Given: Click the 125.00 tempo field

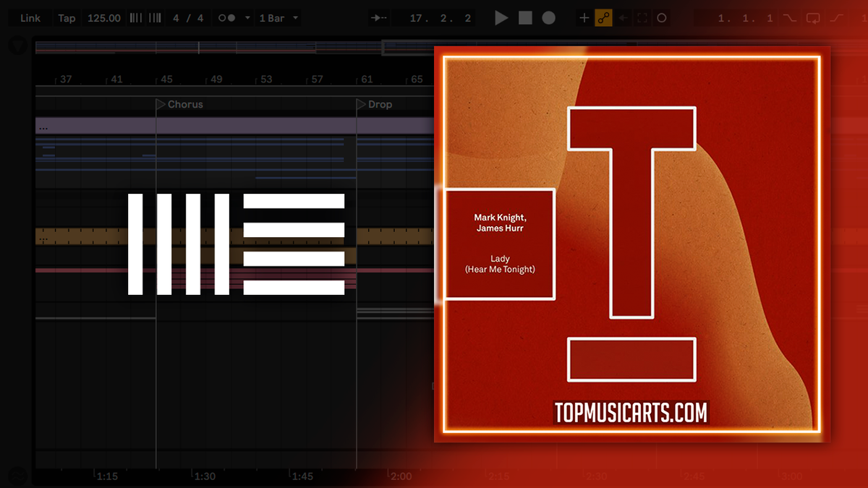Looking at the screenshot, I should (x=103, y=17).
